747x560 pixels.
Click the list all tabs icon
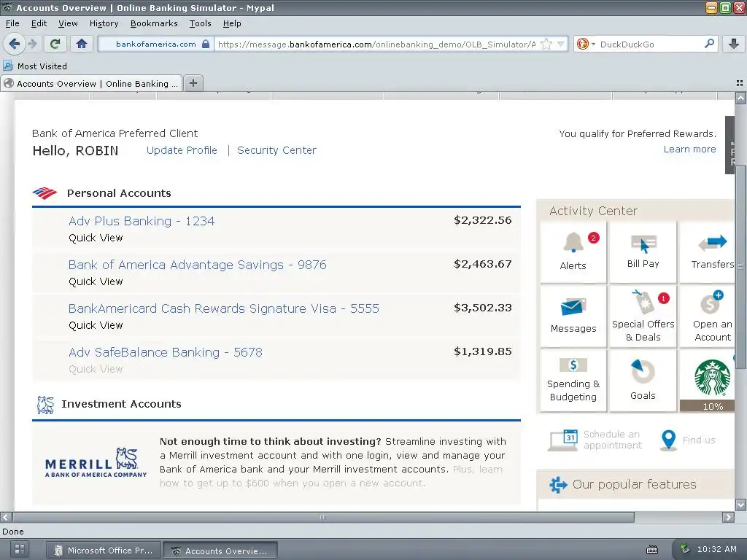(x=740, y=83)
